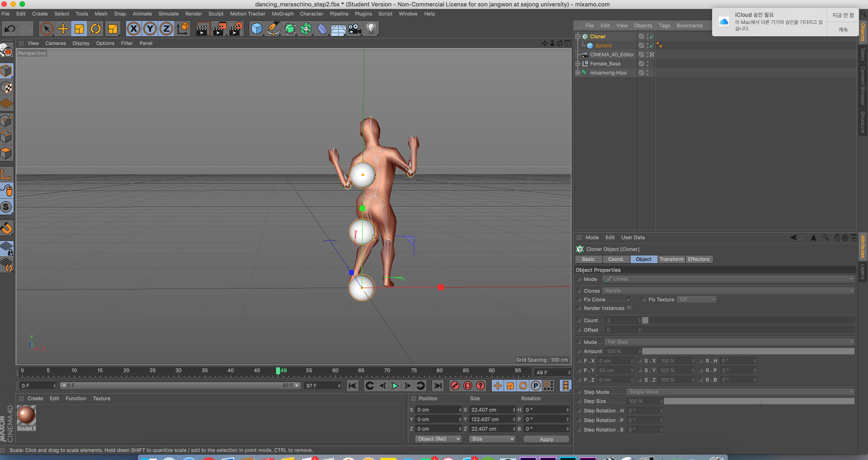Click the Undo arrow in the top toolbar
868x460 pixels.
point(10,29)
